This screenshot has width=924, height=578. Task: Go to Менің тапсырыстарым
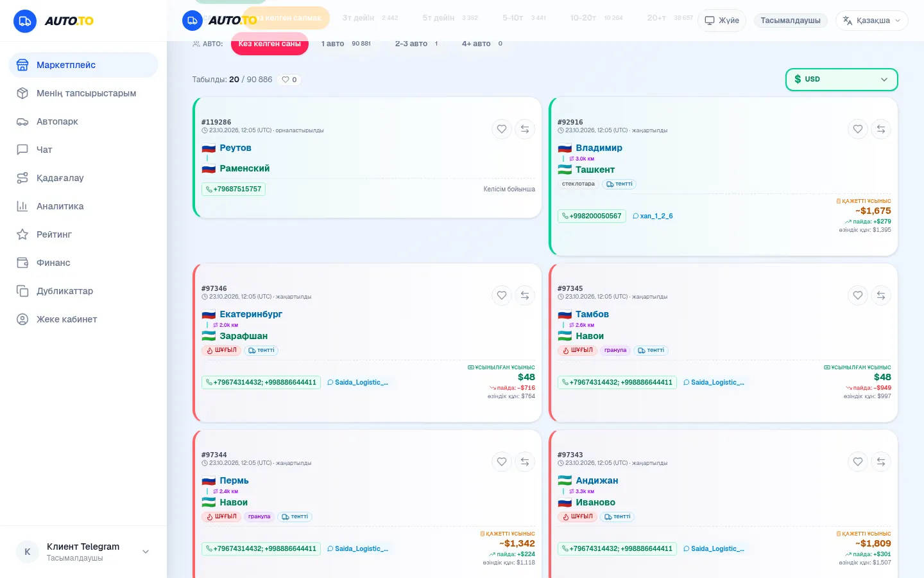click(83, 93)
